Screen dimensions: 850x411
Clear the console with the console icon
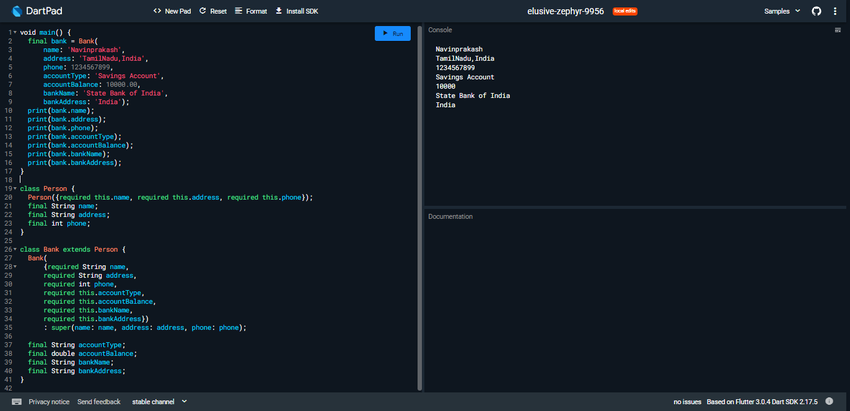tap(838, 30)
